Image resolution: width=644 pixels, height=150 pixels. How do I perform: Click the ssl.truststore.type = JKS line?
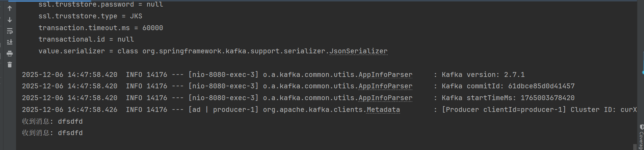[x=90, y=16]
